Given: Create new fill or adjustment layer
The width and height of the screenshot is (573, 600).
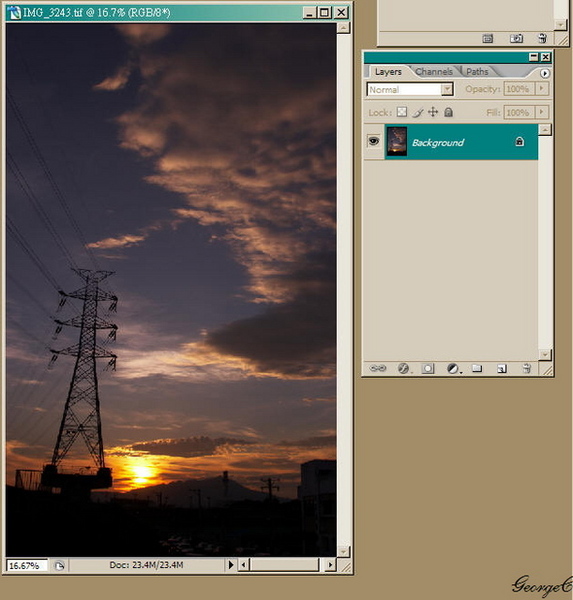Looking at the screenshot, I should [453, 368].
